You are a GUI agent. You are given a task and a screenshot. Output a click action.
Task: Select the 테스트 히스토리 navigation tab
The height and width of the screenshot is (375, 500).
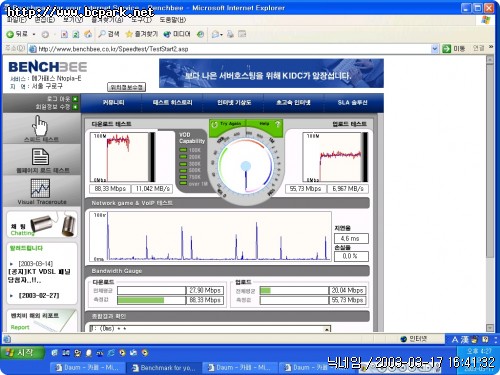(x=172, y=103)
